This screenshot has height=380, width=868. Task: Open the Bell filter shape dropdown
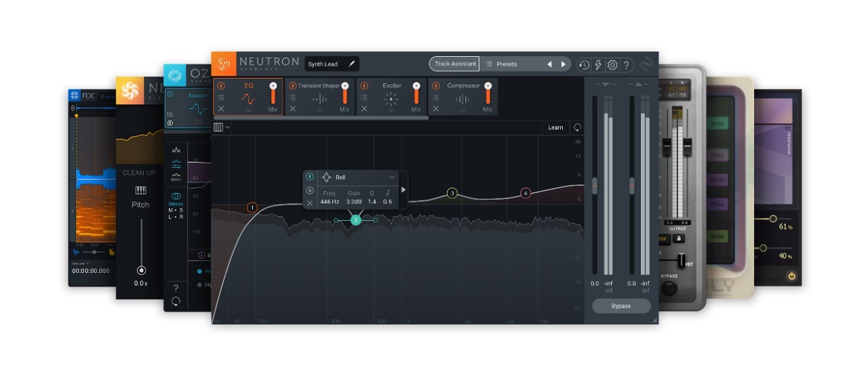359,177
